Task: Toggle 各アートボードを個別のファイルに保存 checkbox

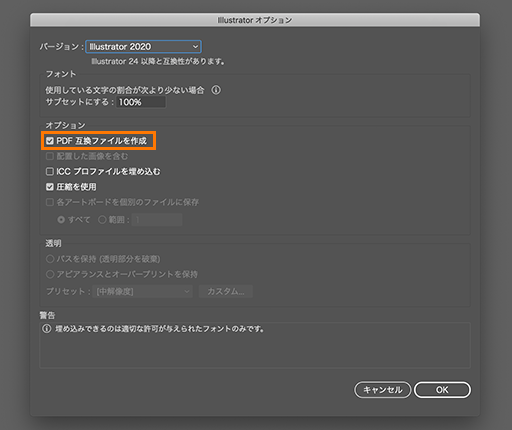Action: tap(50, 202)
